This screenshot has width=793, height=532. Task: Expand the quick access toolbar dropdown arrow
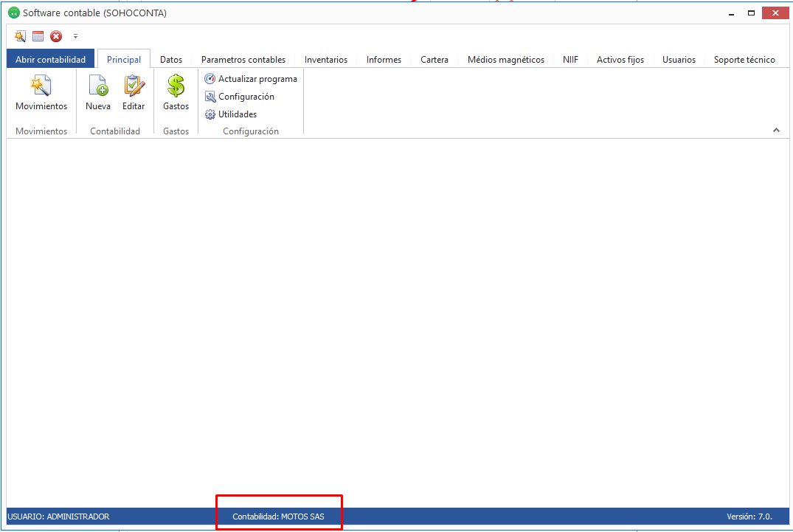[x=75, y=36]
